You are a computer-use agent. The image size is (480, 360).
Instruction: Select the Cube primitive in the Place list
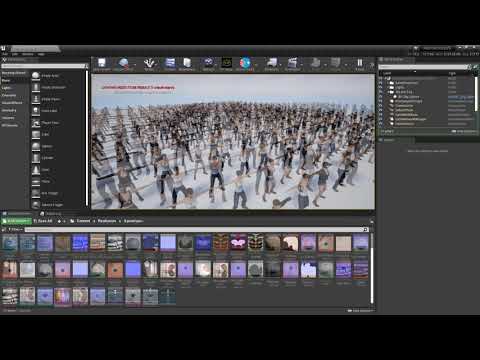point(58,134)
